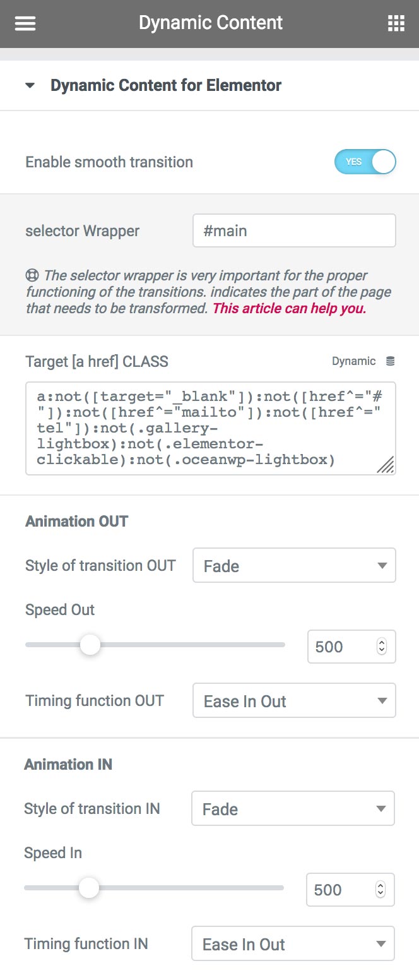
Task: Click the Speed In slider handle
Action: (89, 888)
